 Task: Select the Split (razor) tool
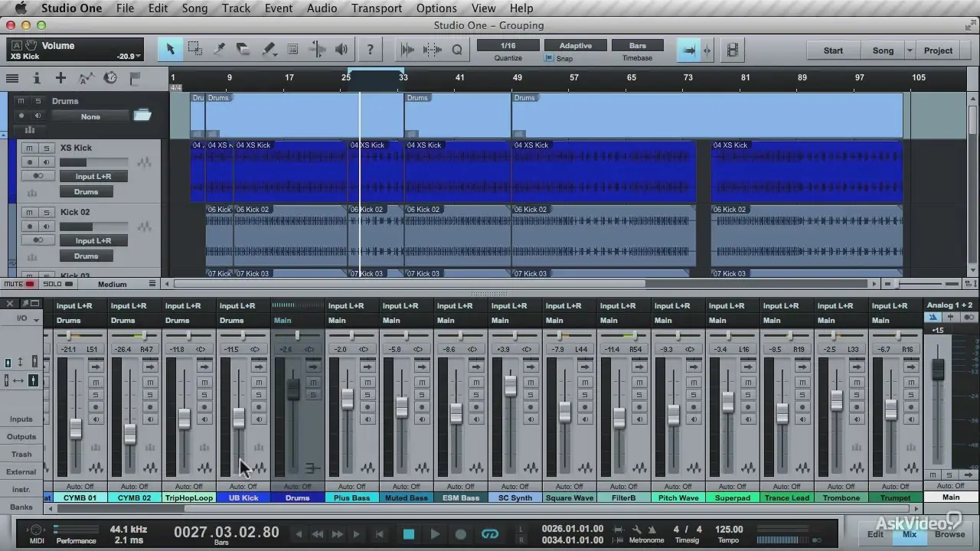click(x=219, y=50)
